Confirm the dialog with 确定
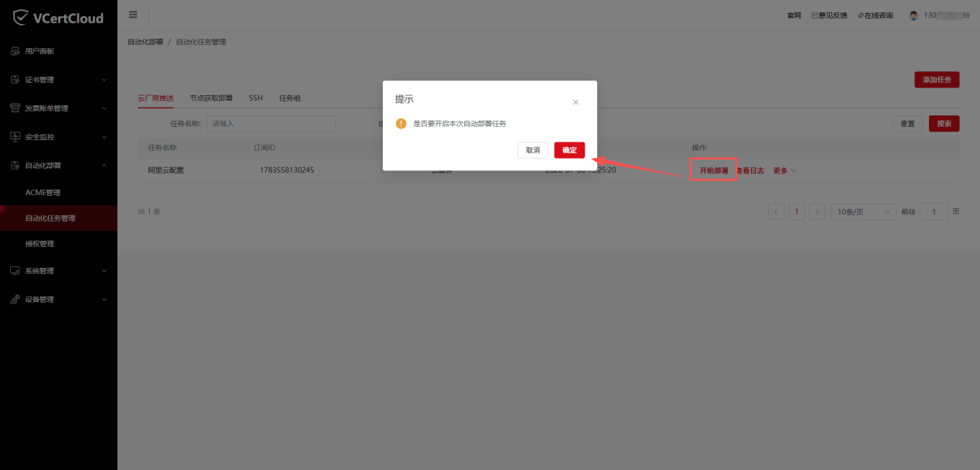The width and height of the screenshot is (980, 470). pyautogui.click(x=569, y=150)
